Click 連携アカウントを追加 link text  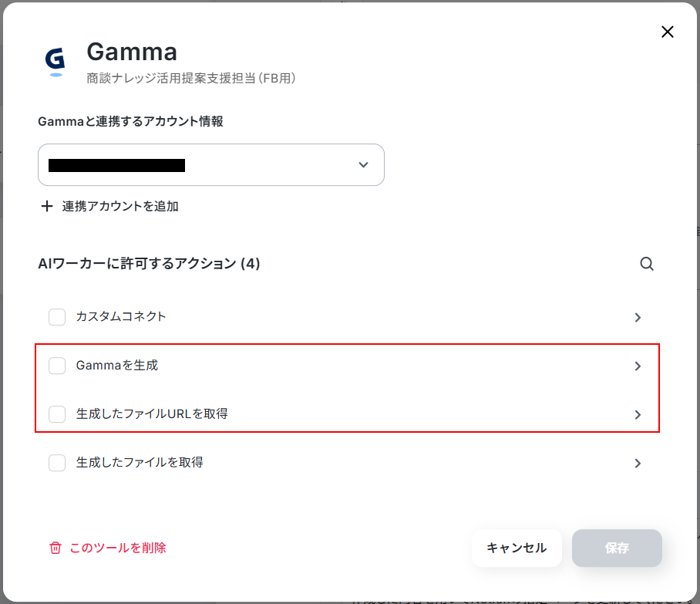[120, 206]
